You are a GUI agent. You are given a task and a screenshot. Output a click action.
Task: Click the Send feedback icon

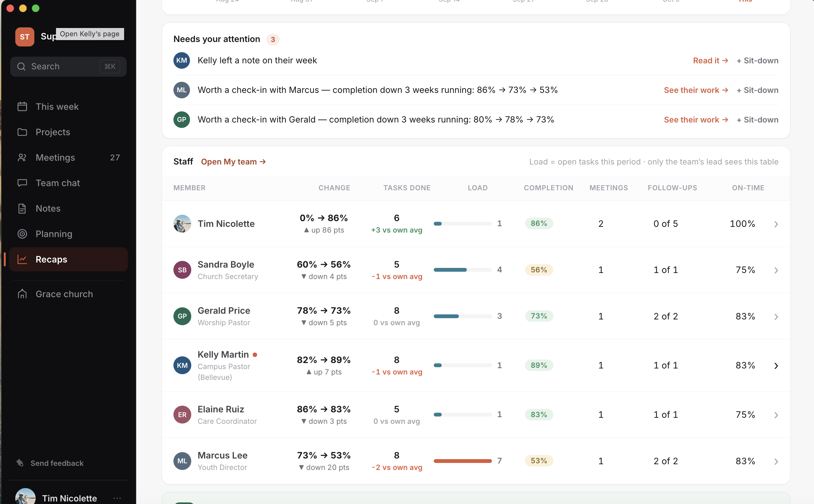coord(20,463)
